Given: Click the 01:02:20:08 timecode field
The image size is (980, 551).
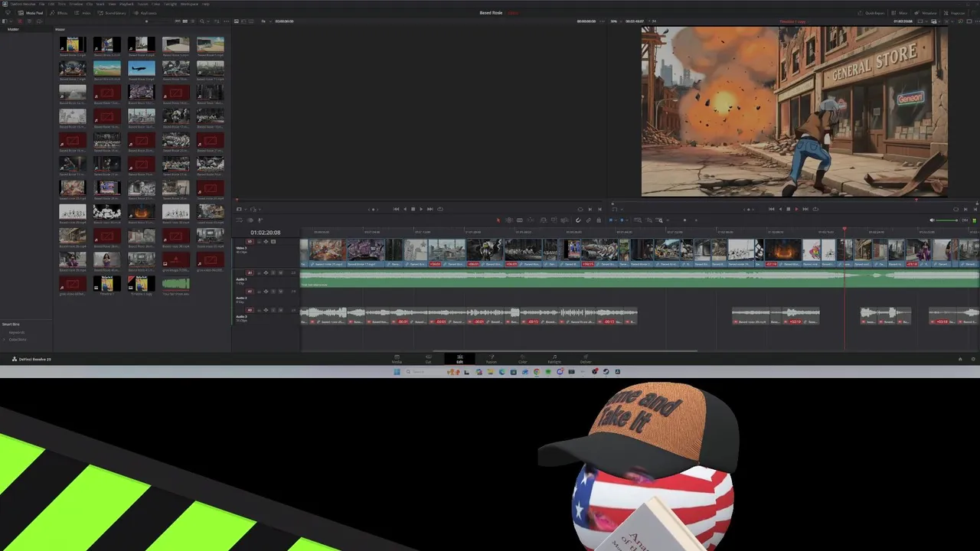Looking at the screenshot, I should point(266,233).
